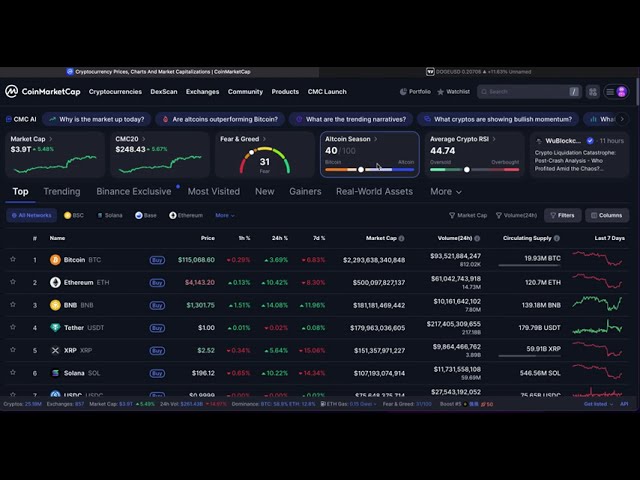The width and height of the screenshot is (640, 480).
Task: Click Buy button next to Ethereum
Action: pyautogui.click(x=157, y=282)
